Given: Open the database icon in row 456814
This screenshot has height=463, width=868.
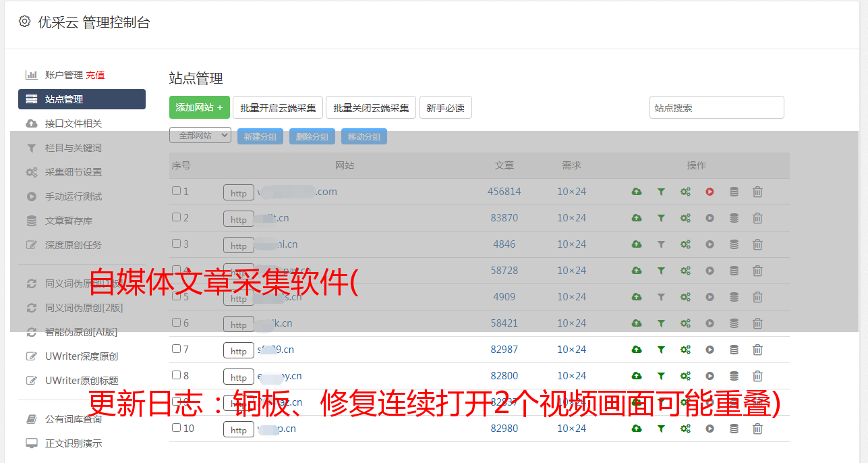Looking at the screenshot, I should pos(734,192).
